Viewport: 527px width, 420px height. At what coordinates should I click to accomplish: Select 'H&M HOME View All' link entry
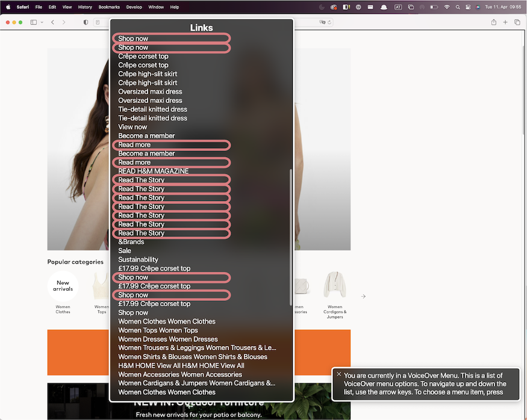click(x=181, y=366)
